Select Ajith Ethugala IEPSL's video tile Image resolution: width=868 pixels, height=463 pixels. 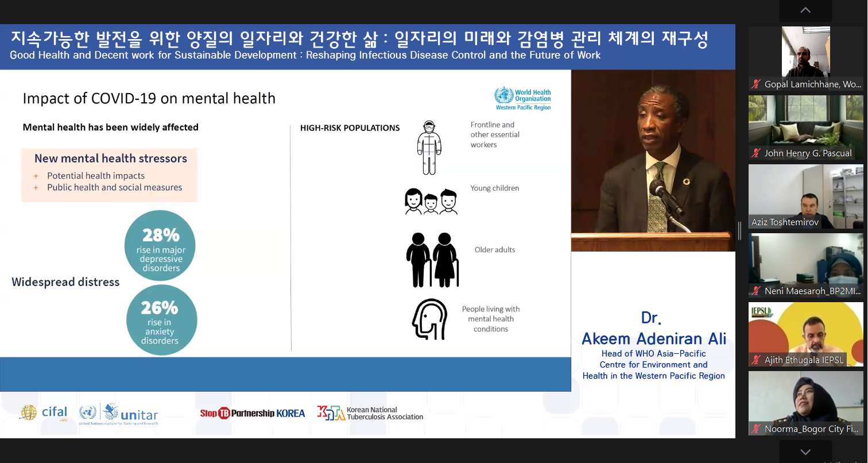[x=805, y=334]
